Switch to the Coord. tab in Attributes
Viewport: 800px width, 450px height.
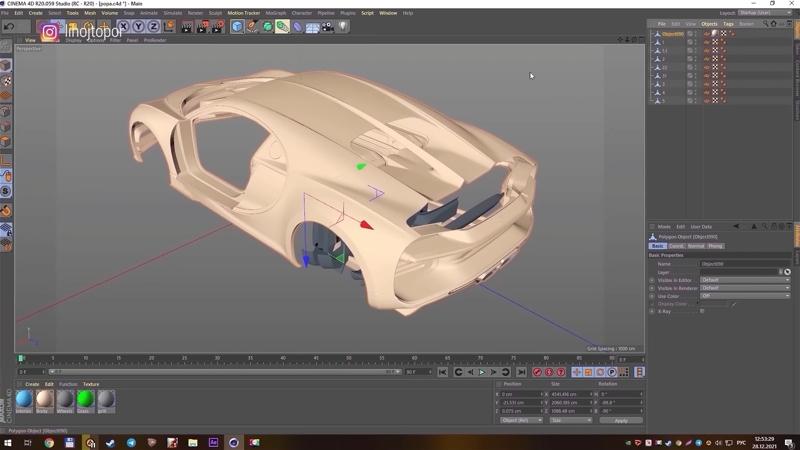coord(676,246)
